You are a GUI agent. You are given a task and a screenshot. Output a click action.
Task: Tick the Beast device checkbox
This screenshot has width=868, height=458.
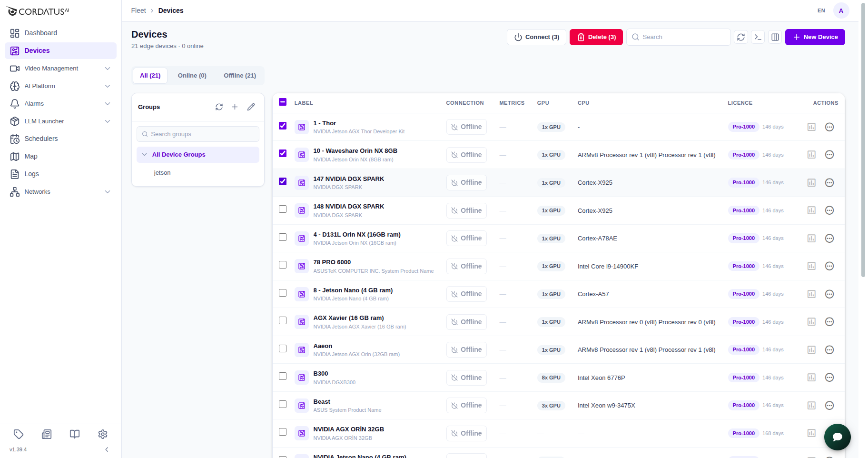[x=283, y=404]
